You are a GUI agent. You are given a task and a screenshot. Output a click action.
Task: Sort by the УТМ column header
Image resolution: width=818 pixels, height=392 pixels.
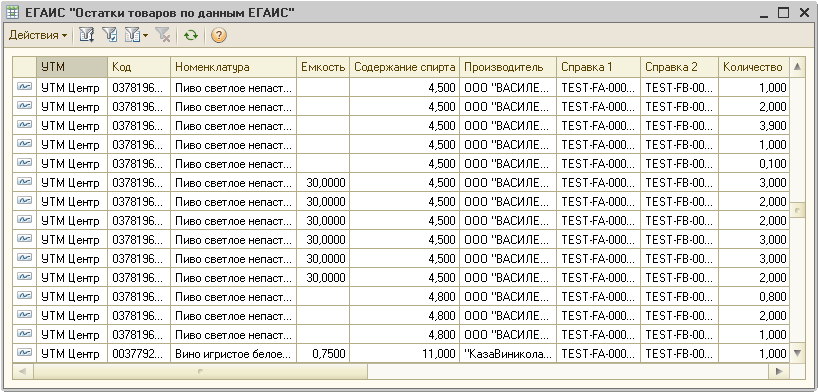pyautogui.click(x=72, y=67)
